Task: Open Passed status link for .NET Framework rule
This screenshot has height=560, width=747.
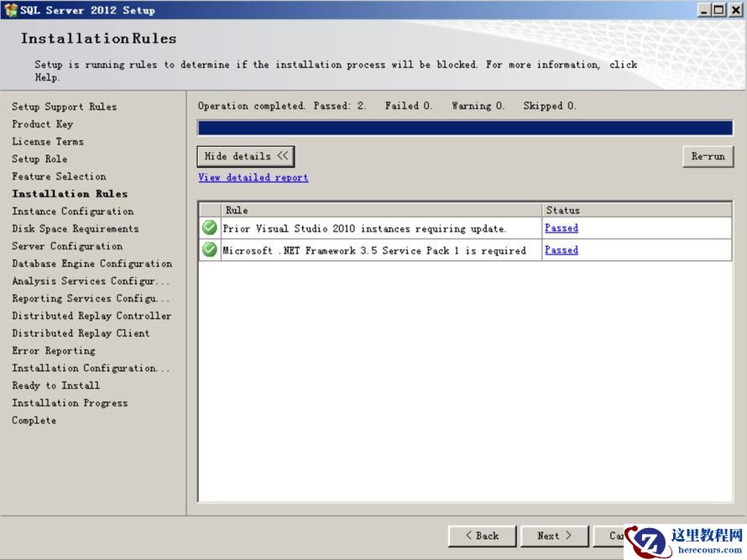Action: [x=562, y=249]
